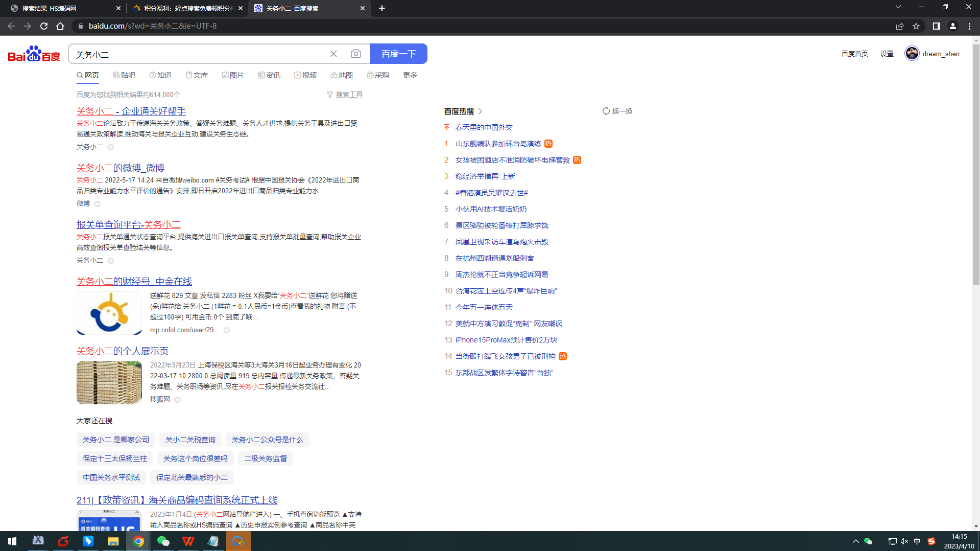Open the 视频 tab
980x551 pixels.
(x=305, y=75)
